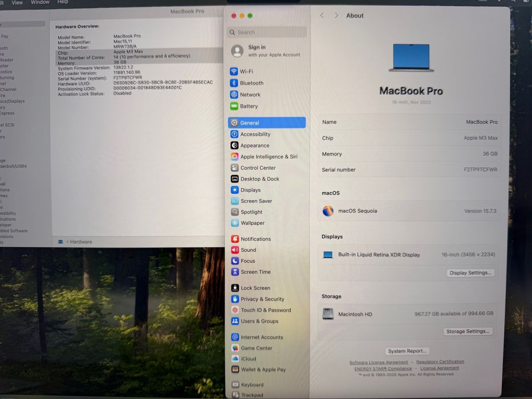Click in the Settings Search field
The width and height of the screenshot is (532, 399).
click(x=267, y=32)
